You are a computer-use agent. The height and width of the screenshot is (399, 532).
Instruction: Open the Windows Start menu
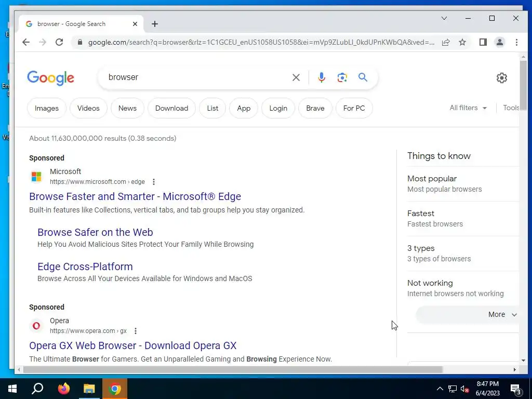[12, 389]
